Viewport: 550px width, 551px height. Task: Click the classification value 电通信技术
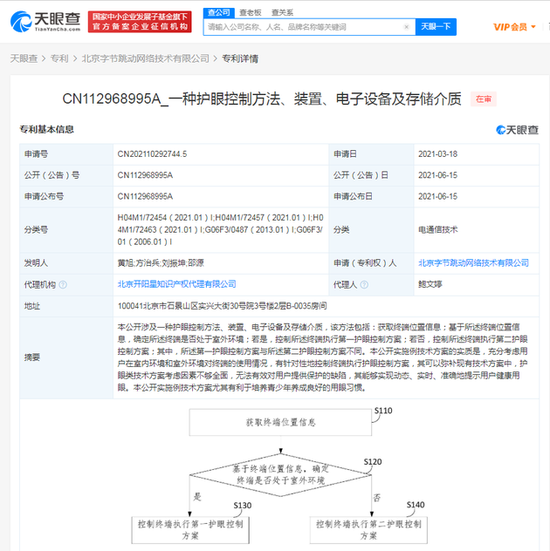tap(438, 230)
